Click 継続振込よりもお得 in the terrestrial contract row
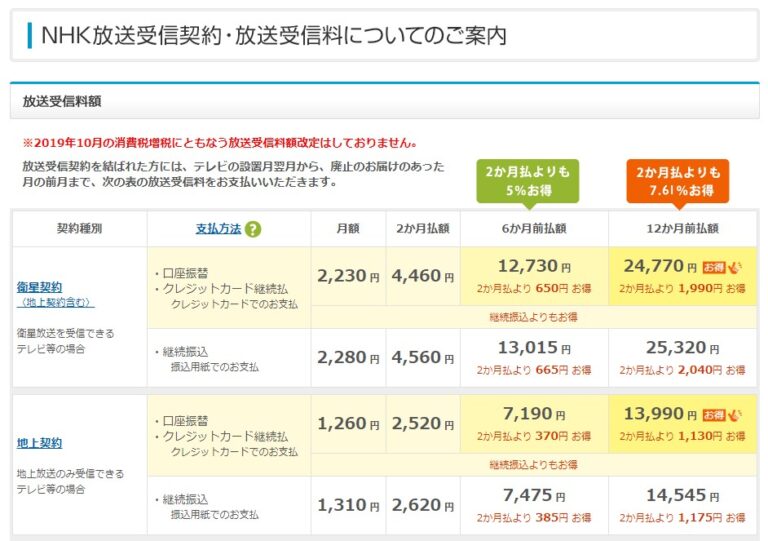Screen dimensions: 768x541 pos(533,465)
